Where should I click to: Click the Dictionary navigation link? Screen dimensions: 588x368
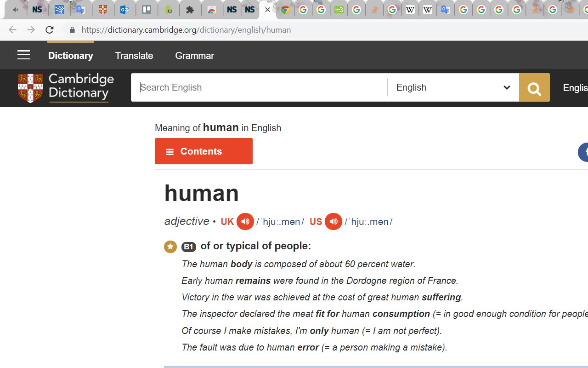(x=70, y=55)
